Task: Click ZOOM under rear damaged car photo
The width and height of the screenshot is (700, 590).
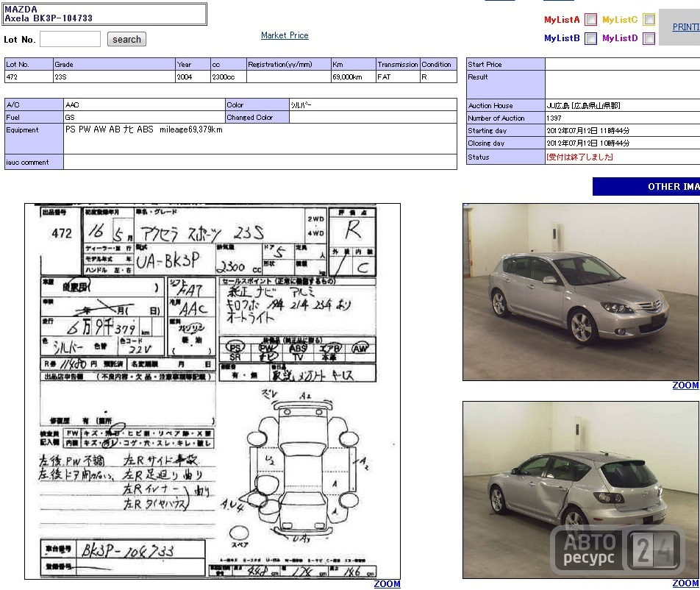Action: pos(685,583)
